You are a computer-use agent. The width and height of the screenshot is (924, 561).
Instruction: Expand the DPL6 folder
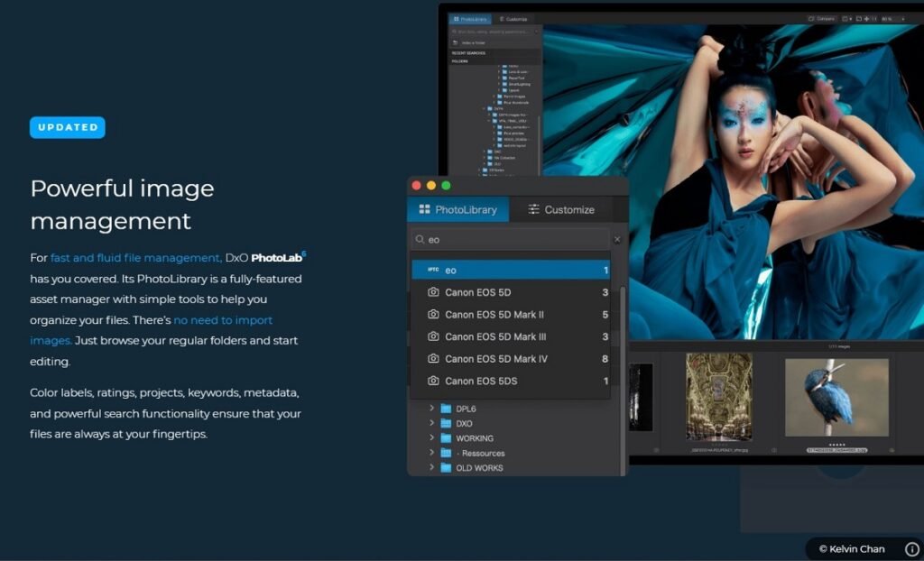(x=431, y=408)
